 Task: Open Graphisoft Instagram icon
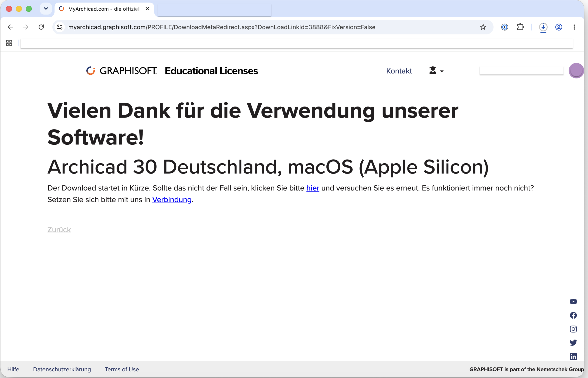(x=573, y=329)
